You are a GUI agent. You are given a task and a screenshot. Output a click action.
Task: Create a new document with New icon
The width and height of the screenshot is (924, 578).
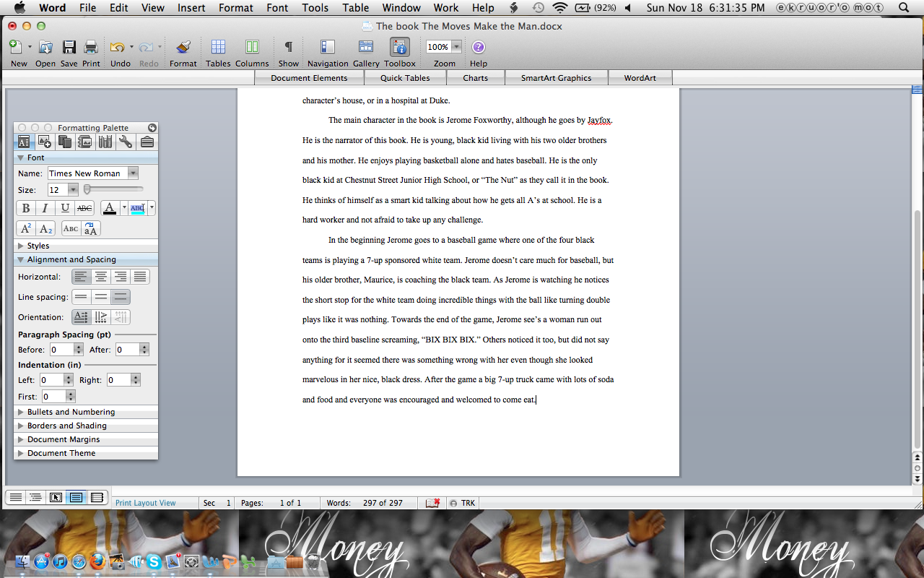pyautogui.click(x=15, y=47)
